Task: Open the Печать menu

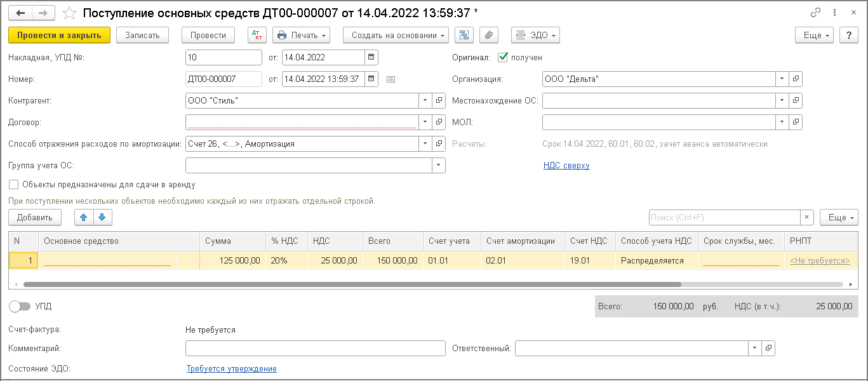Action: tap(302, 35)
